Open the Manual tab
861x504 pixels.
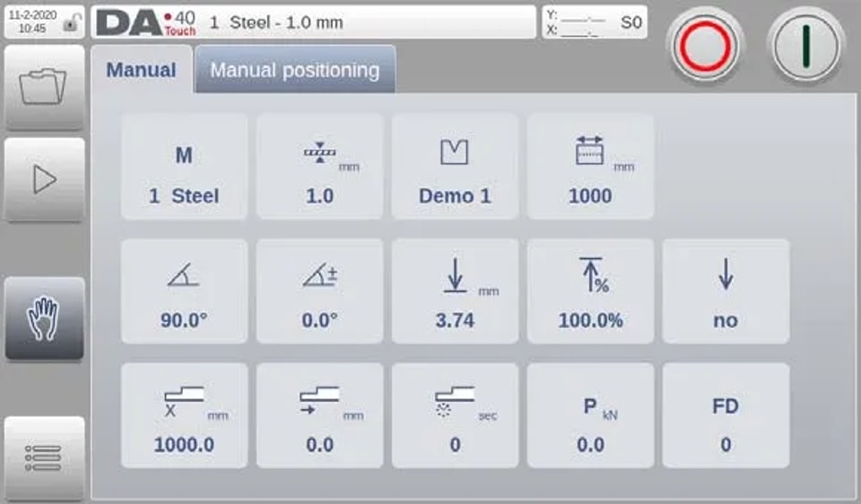[x=141, y=70]
